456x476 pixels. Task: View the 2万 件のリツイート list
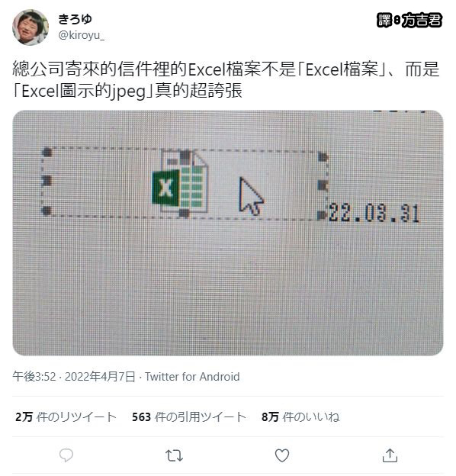click(x=66, y=416)
